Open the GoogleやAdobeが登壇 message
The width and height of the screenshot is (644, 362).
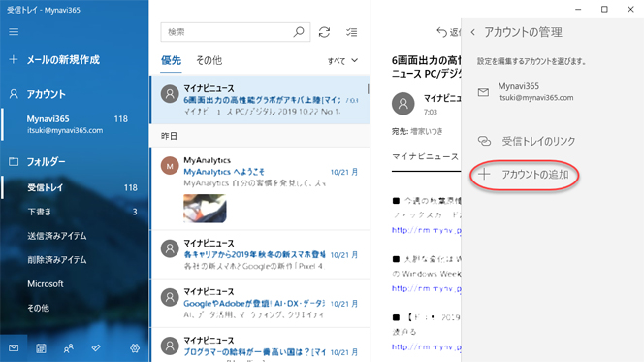click(x=260, y=304)
